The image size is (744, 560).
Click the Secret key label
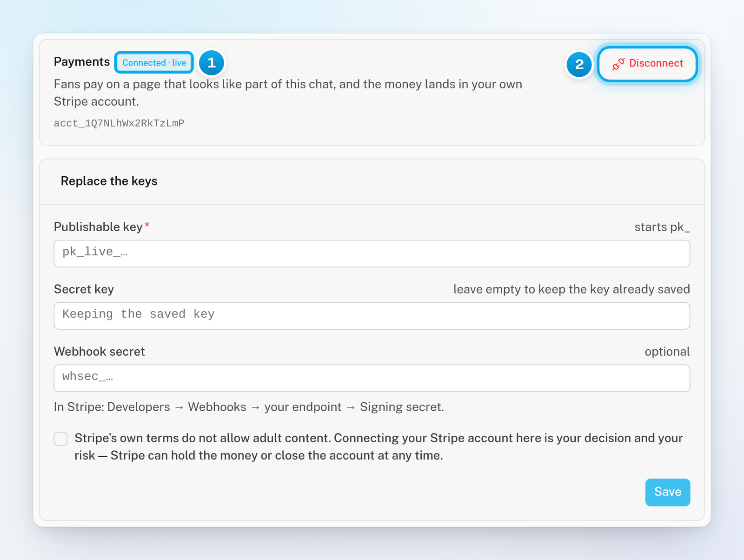point(84,289)
